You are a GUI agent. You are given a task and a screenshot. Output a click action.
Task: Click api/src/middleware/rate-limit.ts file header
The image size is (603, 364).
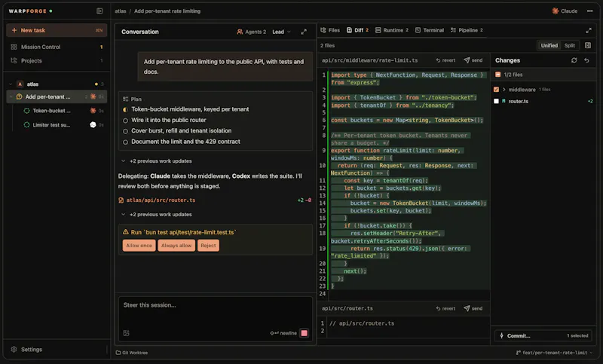coord(369,60)
